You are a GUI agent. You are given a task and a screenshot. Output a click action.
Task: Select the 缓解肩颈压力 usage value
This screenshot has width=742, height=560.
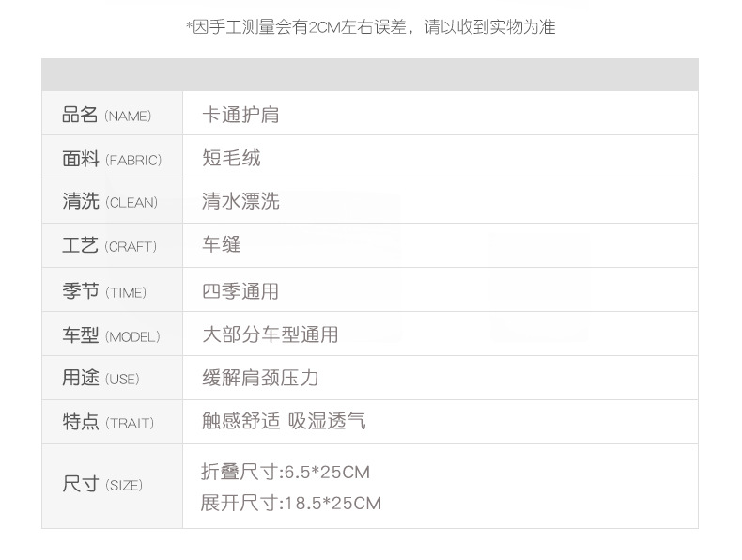coord(260,378)
